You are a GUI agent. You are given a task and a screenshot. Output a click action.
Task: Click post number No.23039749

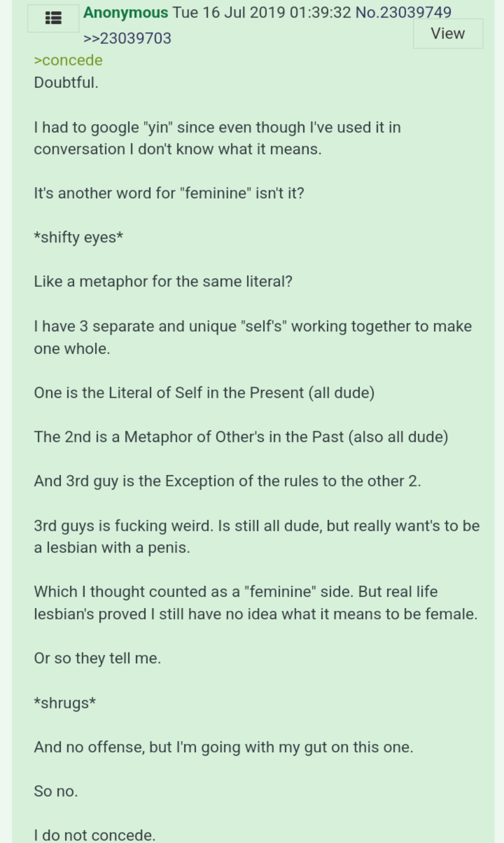point(403,12)
